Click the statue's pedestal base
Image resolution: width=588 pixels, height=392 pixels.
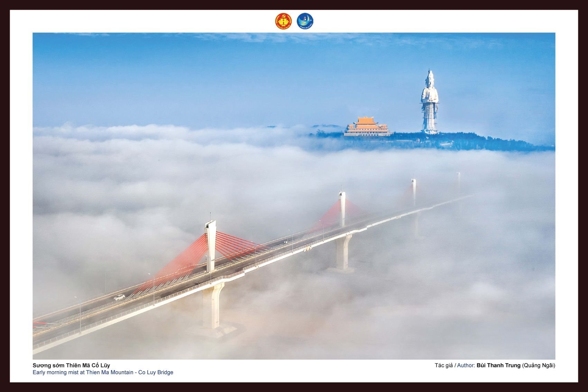click(x=430, y=131)
